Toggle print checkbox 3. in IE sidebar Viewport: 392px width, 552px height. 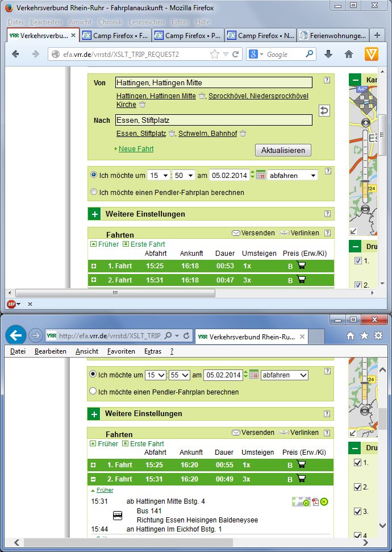(x=357, y=512)
